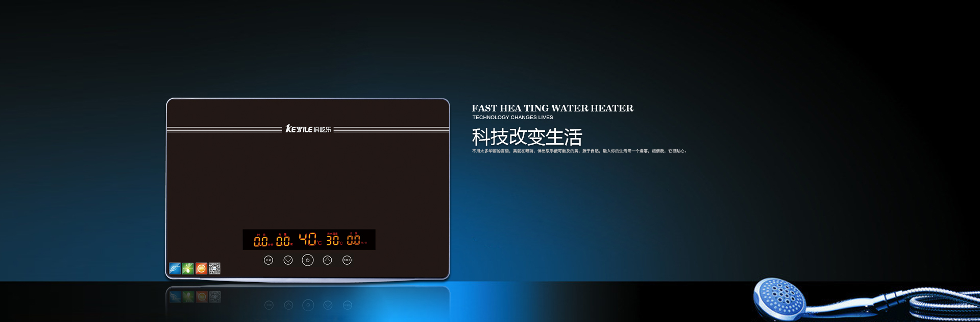Click the orange circular badge icon

[201, 268]
